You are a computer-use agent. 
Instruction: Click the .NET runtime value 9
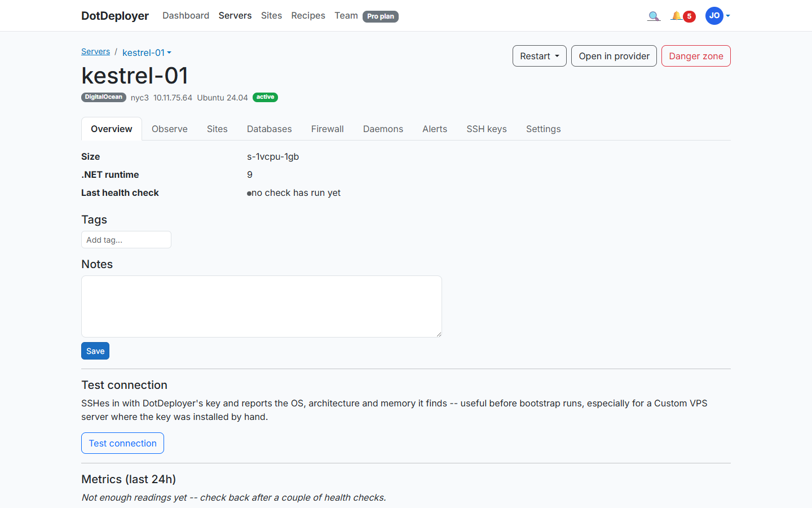(250, 174)
